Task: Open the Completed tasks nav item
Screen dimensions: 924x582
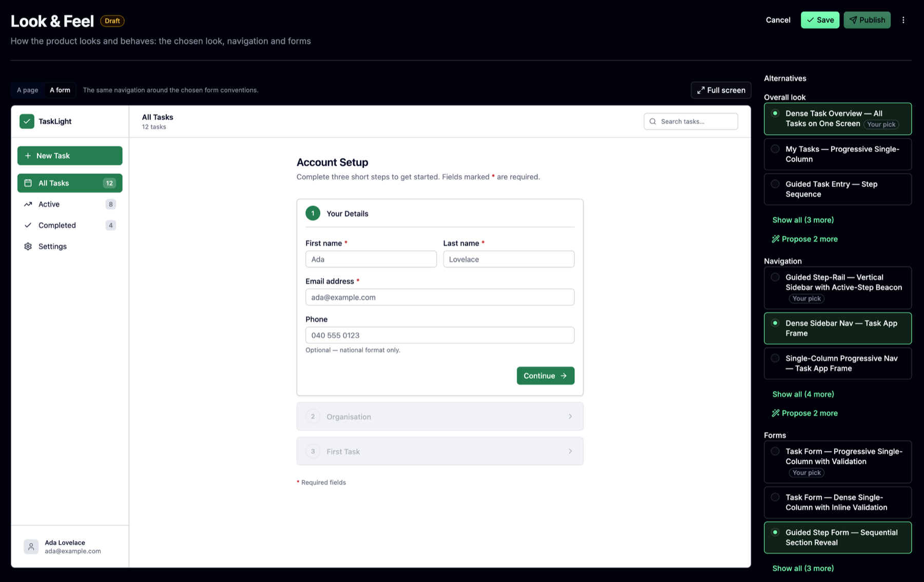Action: (x=70, y=225)
